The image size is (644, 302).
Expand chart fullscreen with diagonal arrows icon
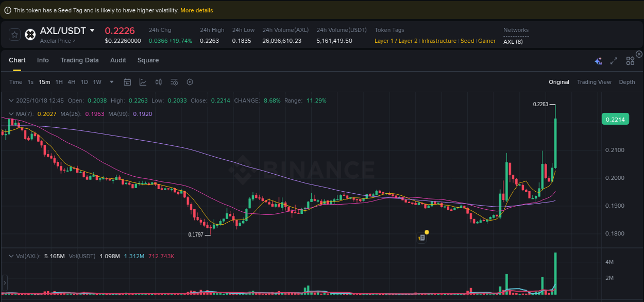(614, 60)
